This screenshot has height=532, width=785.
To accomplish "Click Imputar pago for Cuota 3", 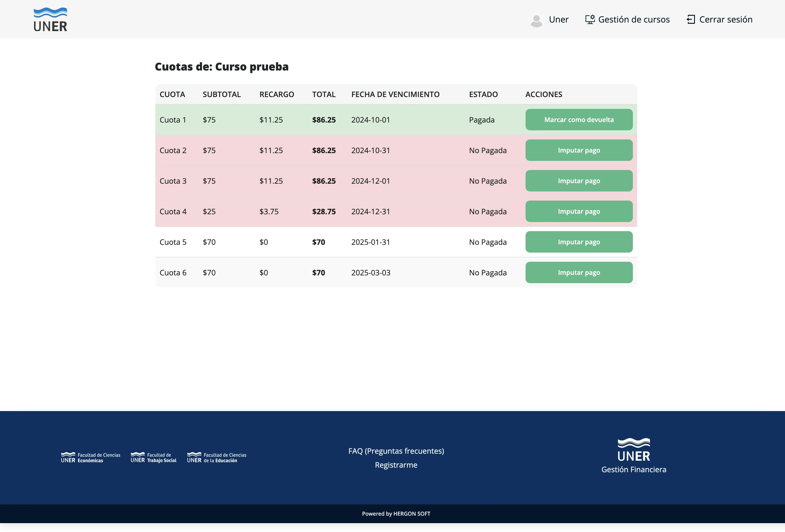I will [x=579, y=181].
